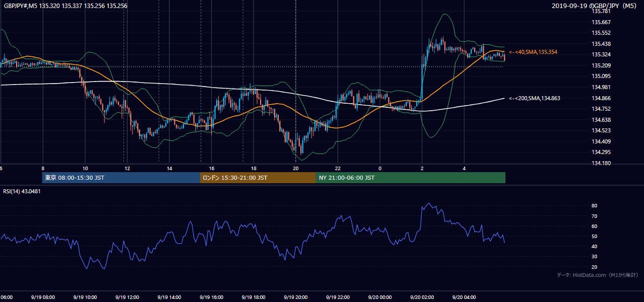Click hour label 22 under the price chart
Image resolution: width=644 pixels, height=302 pixels.
tap(338, 169)
